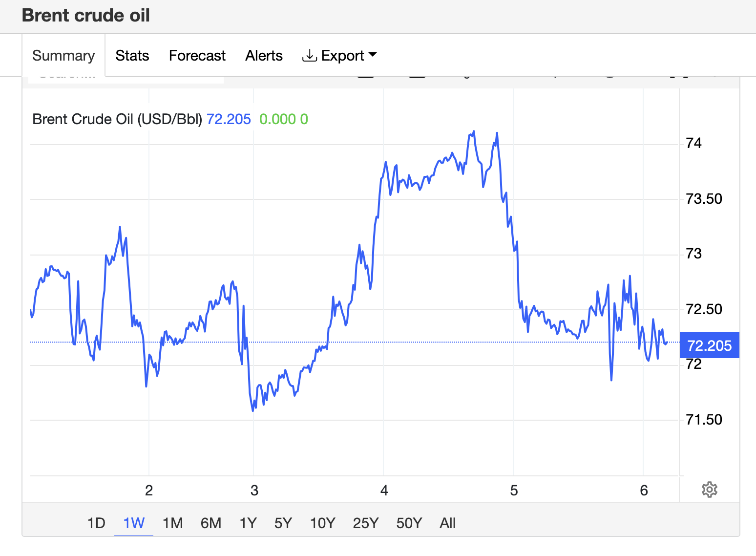Go to the Alerts tab

tap(264, 56)
